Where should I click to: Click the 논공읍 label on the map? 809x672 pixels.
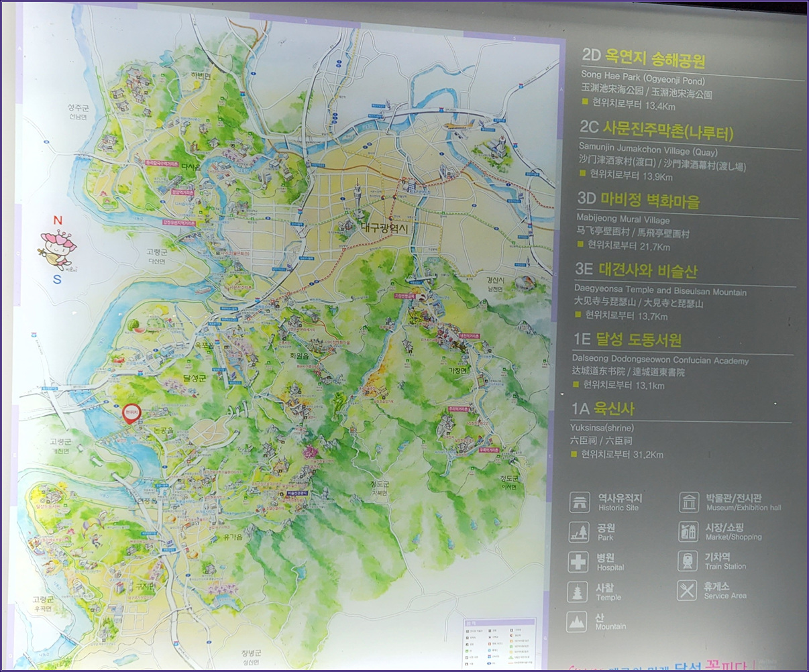pyautogui.click(x=163, y=430)
